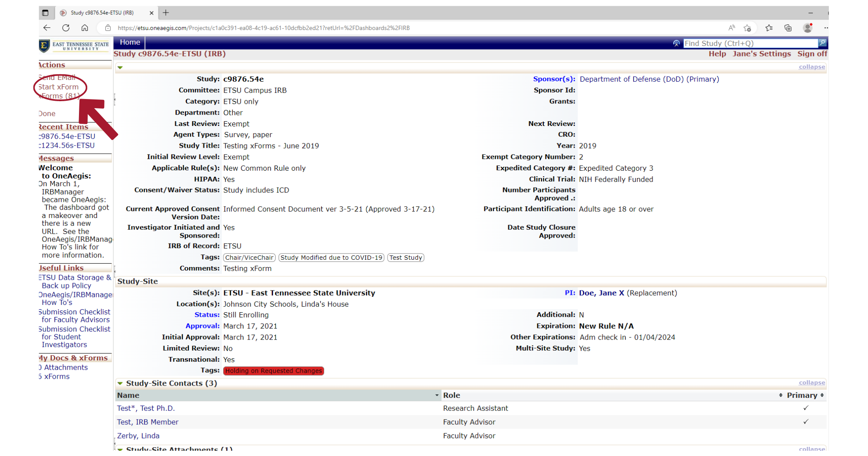This screenshot has height=456, width=868.
Task: Collapse the top study details panel
Action: point(811,66)
